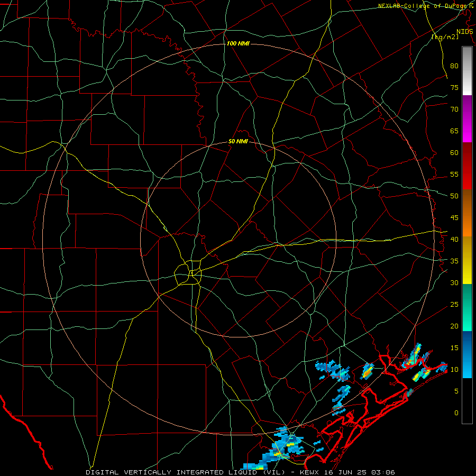
Task: Click the 16 JUN 25 03:06 timestamp
Action: point(360,472)
